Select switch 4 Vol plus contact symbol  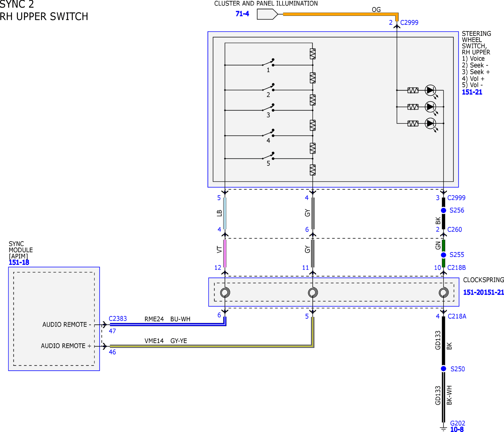(x=268, y=133)
